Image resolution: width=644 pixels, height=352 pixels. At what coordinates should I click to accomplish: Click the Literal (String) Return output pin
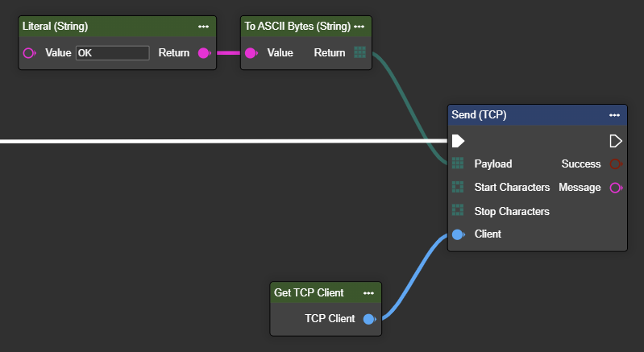click(x=203, y=53)
